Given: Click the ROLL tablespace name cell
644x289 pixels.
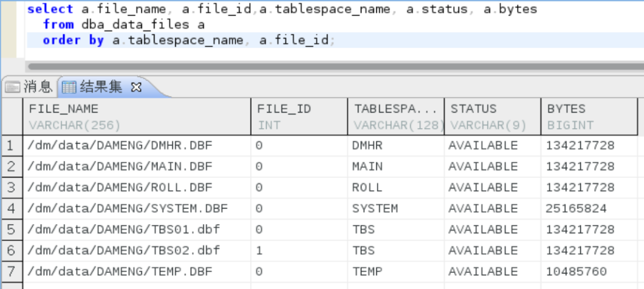Looking at the screenshot, I should (x=367, y=188).
